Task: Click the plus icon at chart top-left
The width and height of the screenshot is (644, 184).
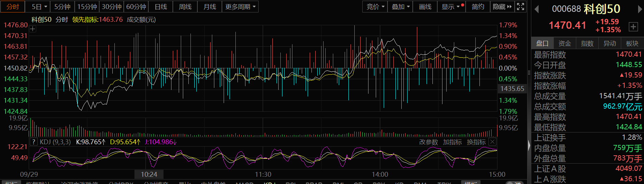Action: [x=32, y=29]
